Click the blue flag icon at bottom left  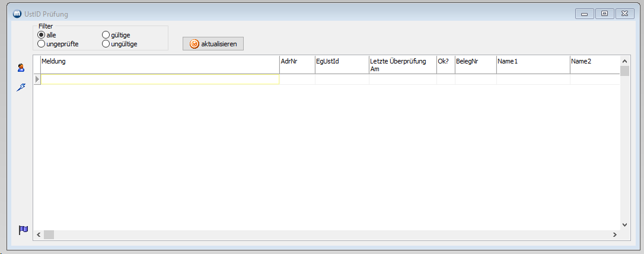23,230
